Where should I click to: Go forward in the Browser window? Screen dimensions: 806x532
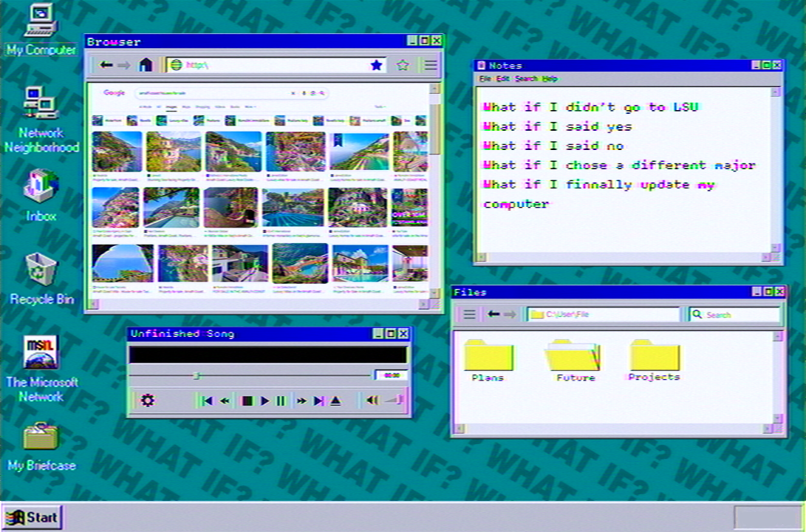[123, 65]
